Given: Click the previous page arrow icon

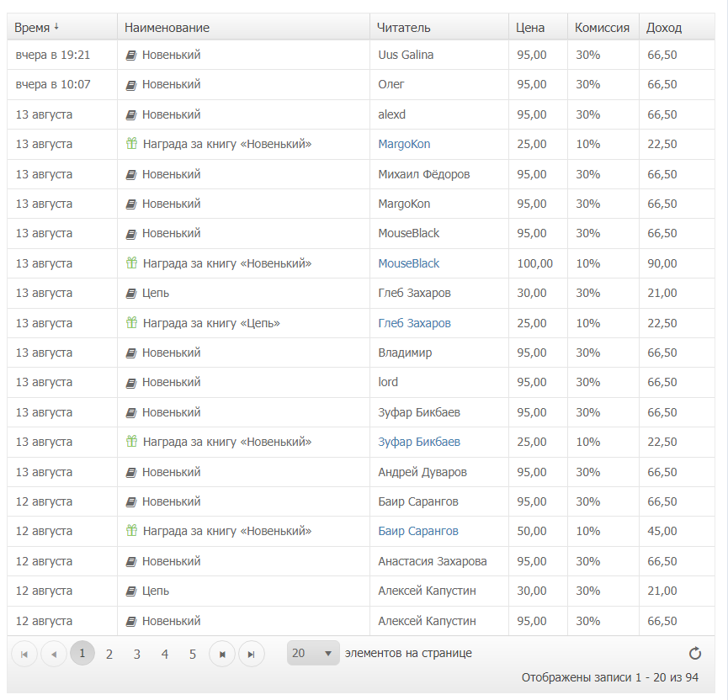Looking at the screenshot, I should (x=54, y=654).
